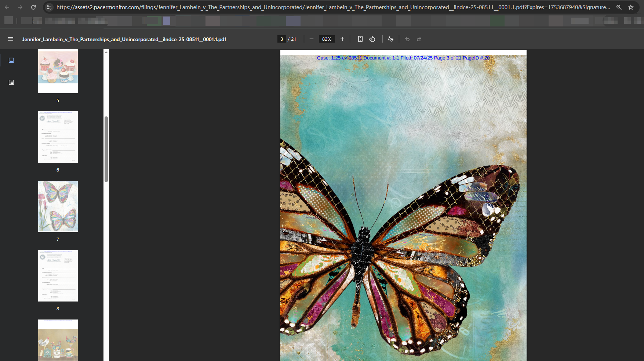644x361 pixels.
Task: Jump to page 7 butterflies thumbnail
Action: (x=58, y=206)
